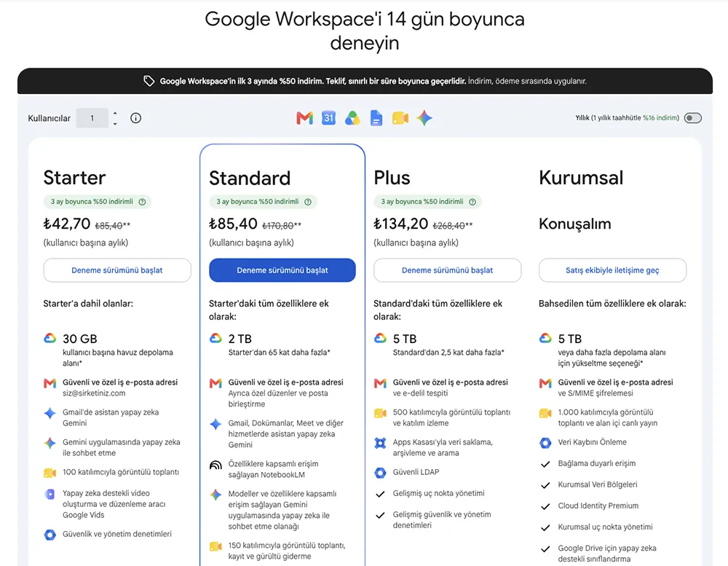Click the help icon on Standard discount badge

coord(308,202)
